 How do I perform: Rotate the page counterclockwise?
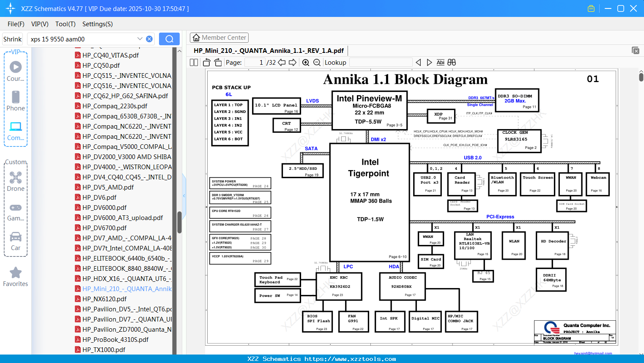pos(207,62)
